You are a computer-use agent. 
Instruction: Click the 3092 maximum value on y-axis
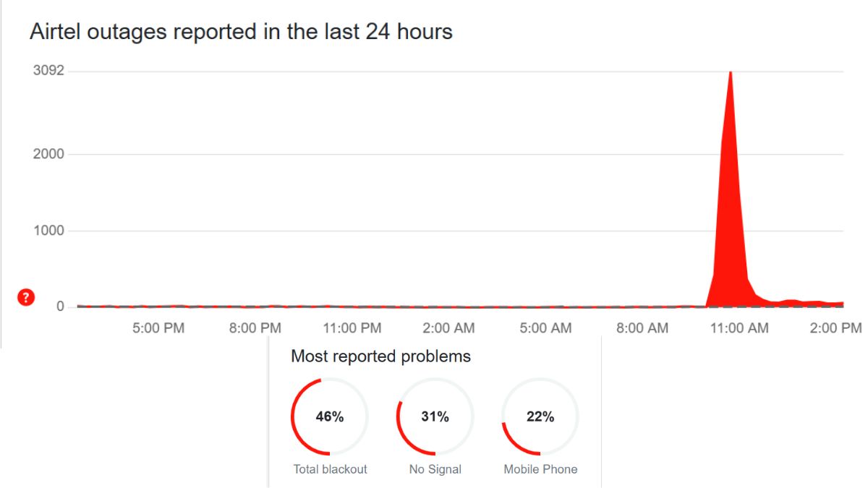[48, 71]
